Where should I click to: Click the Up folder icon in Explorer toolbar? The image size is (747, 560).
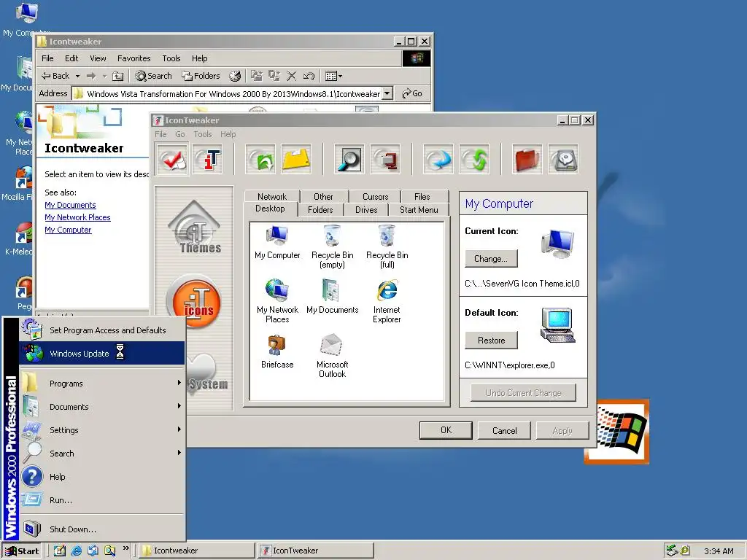point(117,76)
